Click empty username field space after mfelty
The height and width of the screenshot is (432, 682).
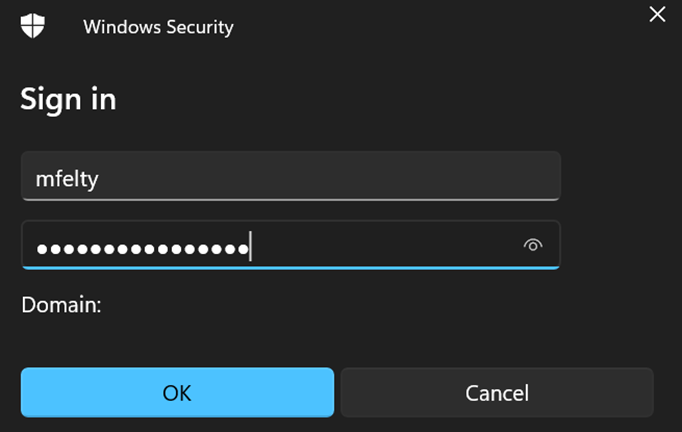(x=350, y=177)
